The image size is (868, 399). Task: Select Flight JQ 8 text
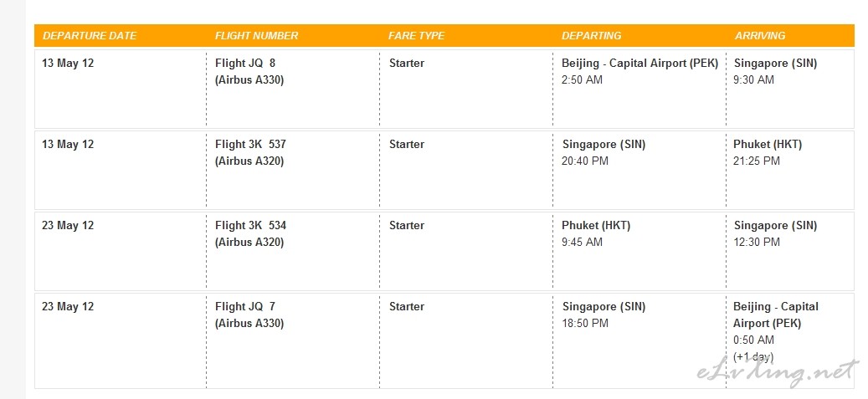[245, 63]
